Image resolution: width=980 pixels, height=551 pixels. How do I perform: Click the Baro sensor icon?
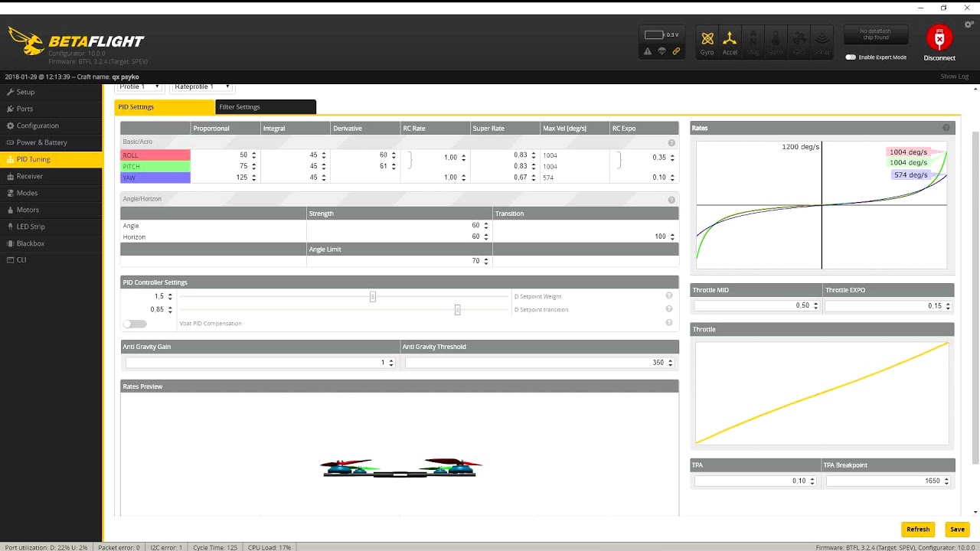point(776,42)
